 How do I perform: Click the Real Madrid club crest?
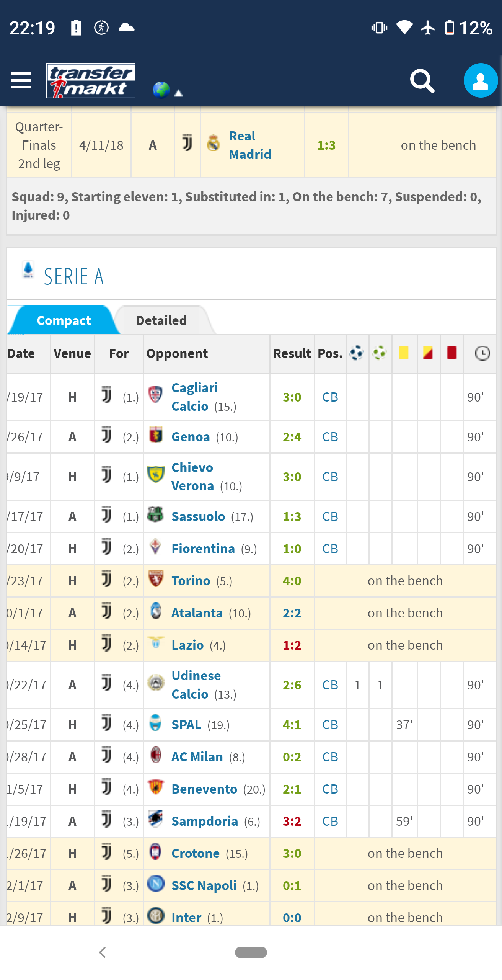click(213, 144)
